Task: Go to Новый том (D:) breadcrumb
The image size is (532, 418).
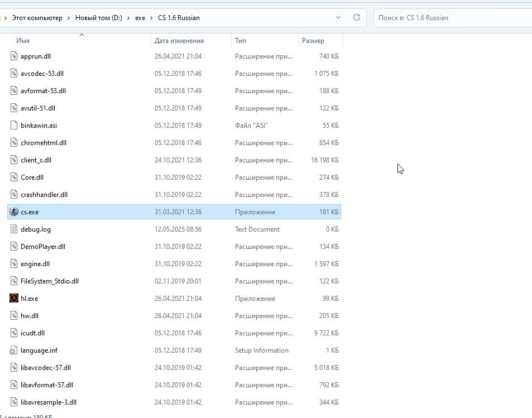Action: pyautogui.click(x=99, y=18)
